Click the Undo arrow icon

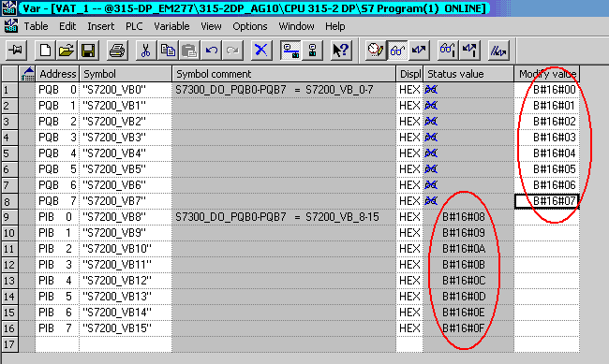click(x=212, y=51)
